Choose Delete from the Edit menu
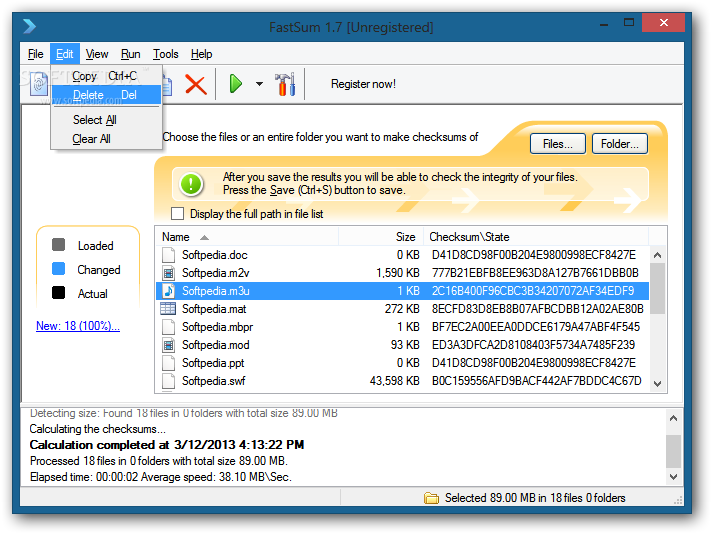The image size is (712, 534). 106,95
